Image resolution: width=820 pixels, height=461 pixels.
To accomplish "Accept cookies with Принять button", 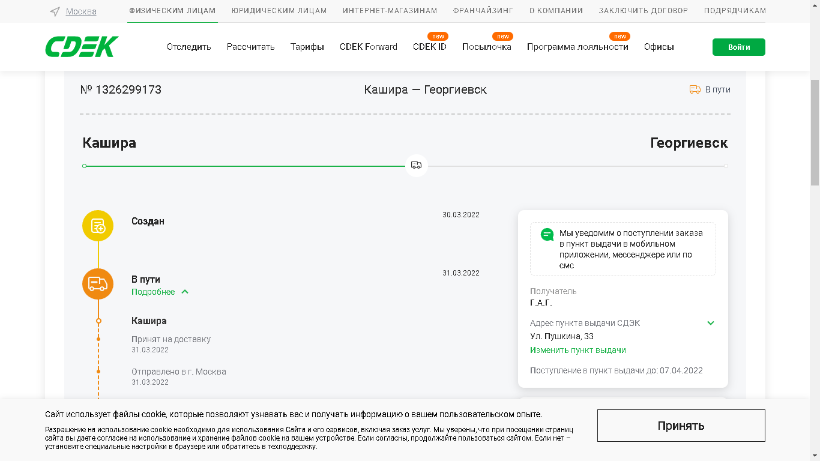I will [681, 425].
